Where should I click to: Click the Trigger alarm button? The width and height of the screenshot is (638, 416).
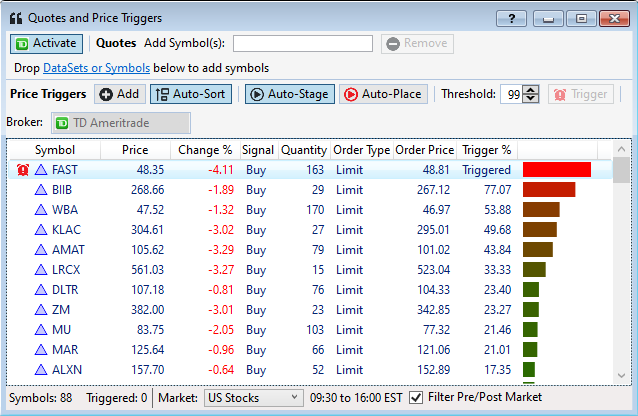[581, 94]
